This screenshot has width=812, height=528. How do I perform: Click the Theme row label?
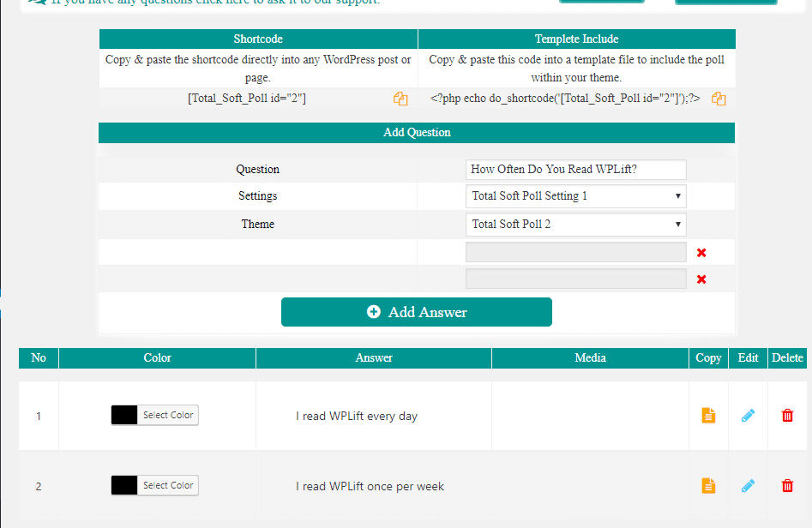click(257, 224)
